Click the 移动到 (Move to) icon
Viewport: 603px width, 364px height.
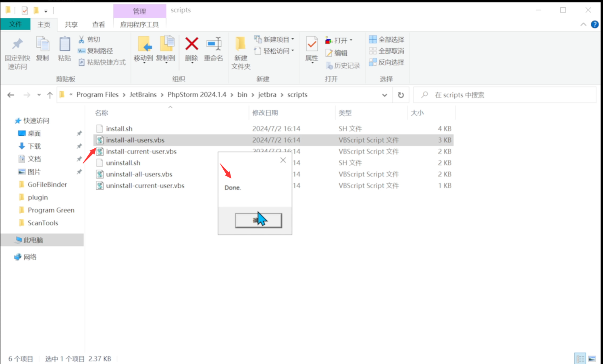(x=144, y=44)
